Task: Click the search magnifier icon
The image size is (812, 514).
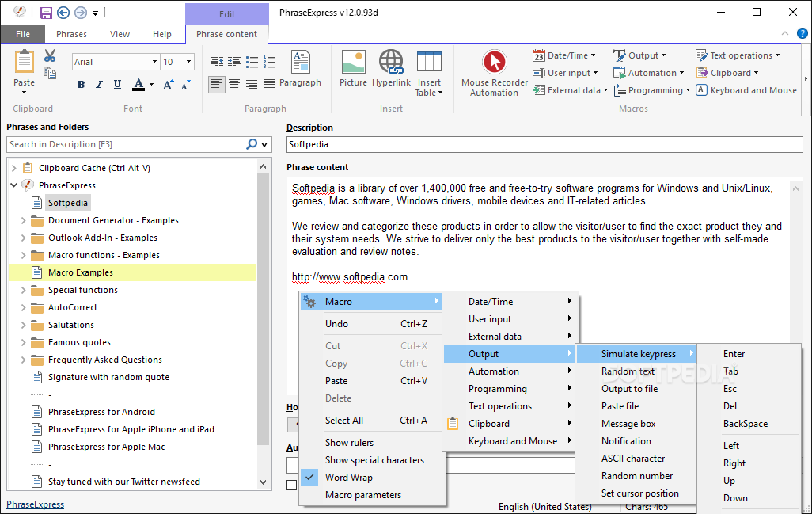Action: pyautogui.click(x=252, y=144)
